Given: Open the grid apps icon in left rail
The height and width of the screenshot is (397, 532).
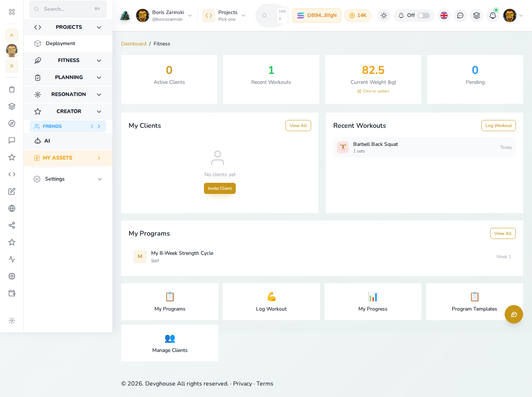Looking at the screenshot, I should point(12,12).
